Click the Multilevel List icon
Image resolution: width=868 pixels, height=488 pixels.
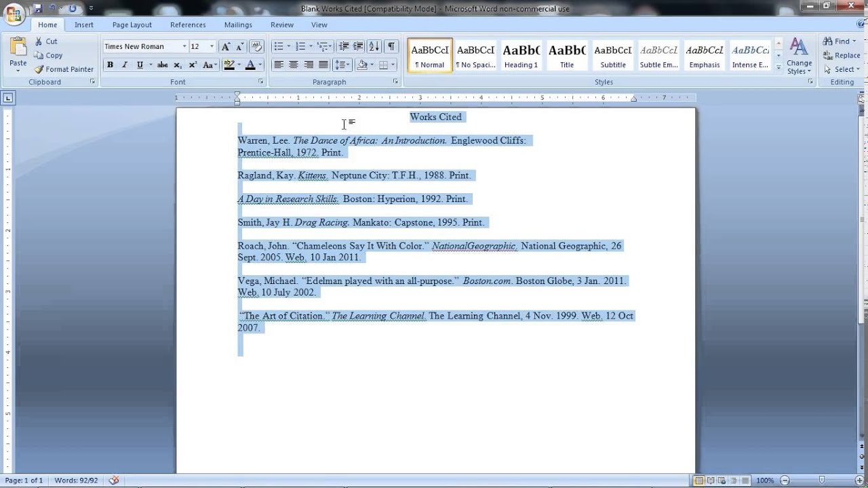323,47
